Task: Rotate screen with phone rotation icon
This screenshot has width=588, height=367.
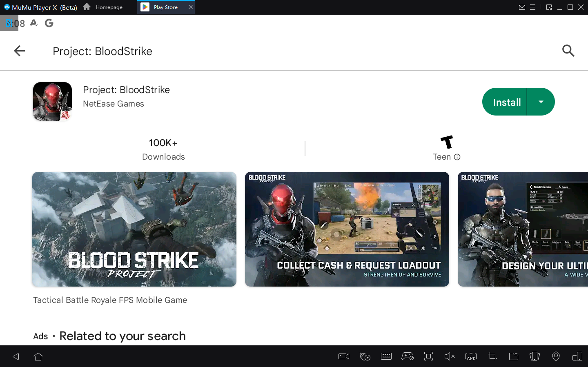Action: click(x=535, y=356)
